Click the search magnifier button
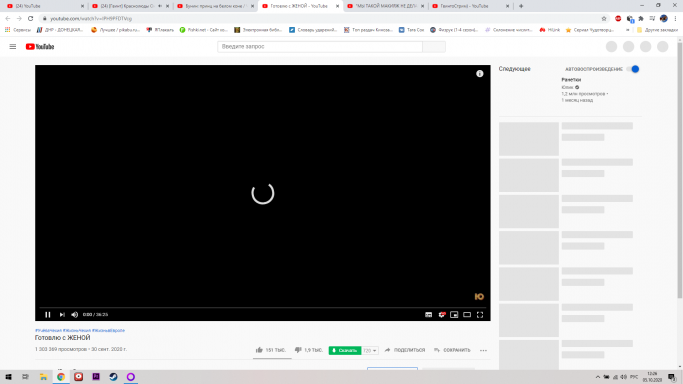Viewport: 683px width, 384px height. coord(434,47)
